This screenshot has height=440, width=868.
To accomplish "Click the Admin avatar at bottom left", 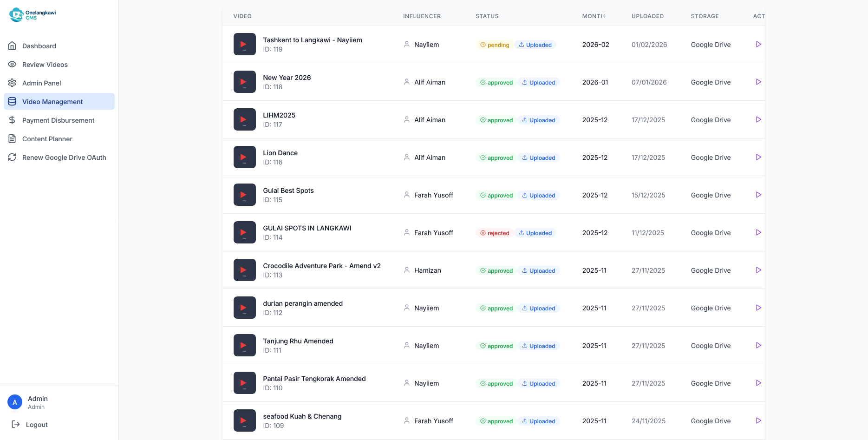I will (x=14, y=402).
